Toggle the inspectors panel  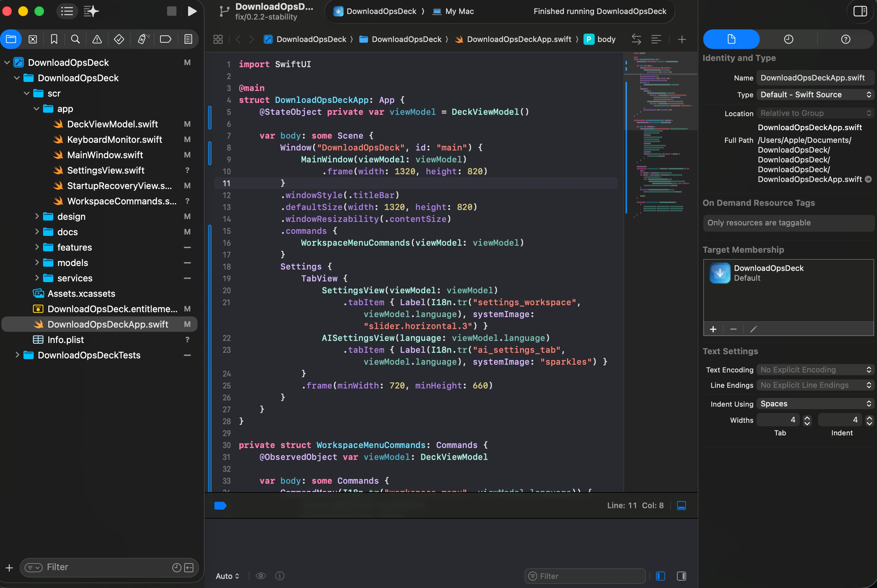pyautogui.click(x=860, y=11)
